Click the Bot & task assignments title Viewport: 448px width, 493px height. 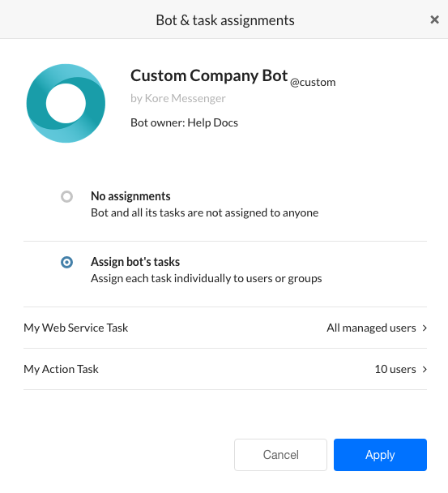pos(225,20)
